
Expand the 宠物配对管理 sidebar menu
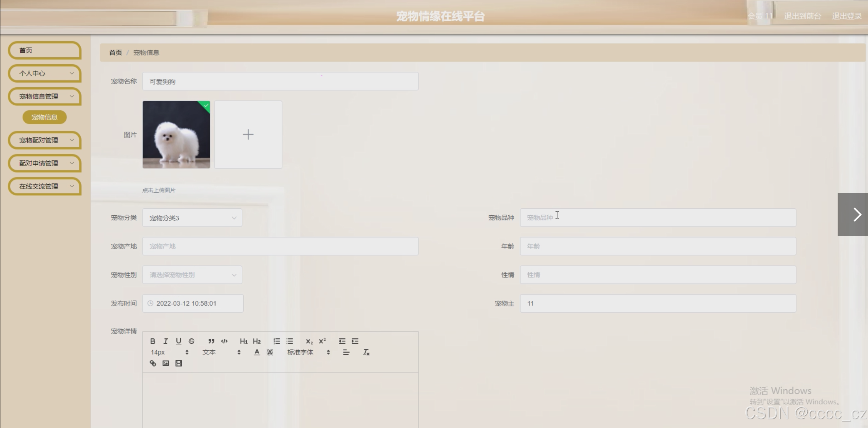pos(45,140)
